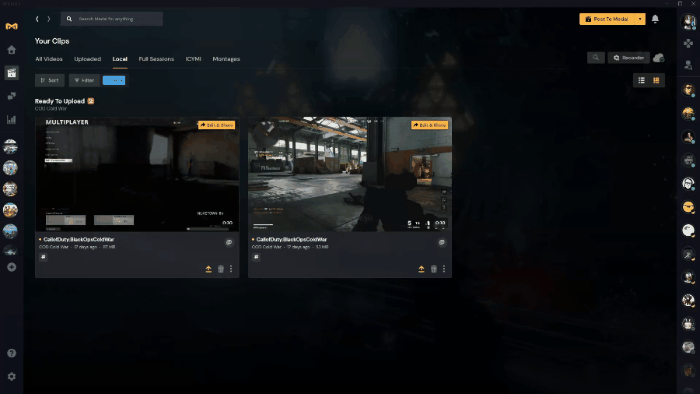The width and height of the screenshot is (700, 394).
Task: Go back with the left arrow
Action: click(37, 19)
